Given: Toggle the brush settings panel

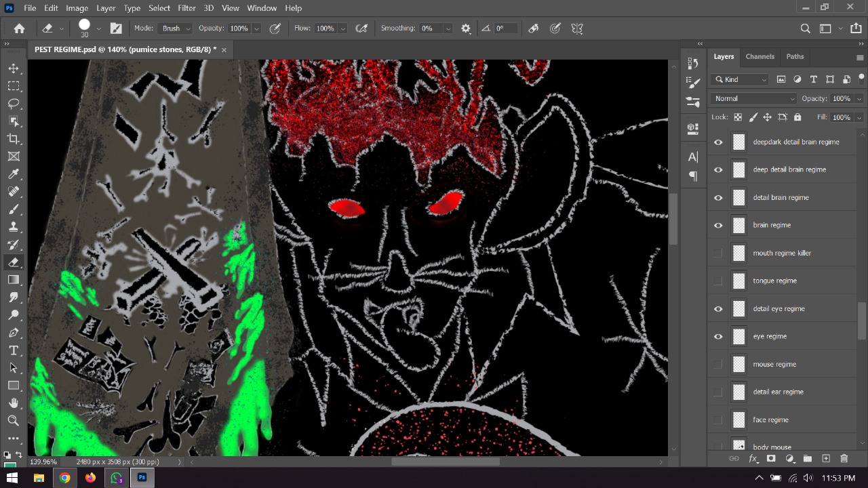Looking at the screenshot, I should 116,28.
